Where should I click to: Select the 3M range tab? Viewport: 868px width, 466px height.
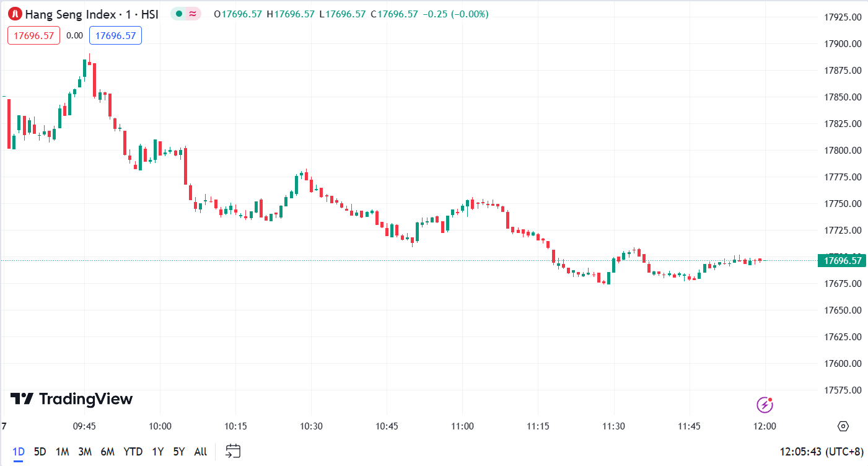(85, 452)
